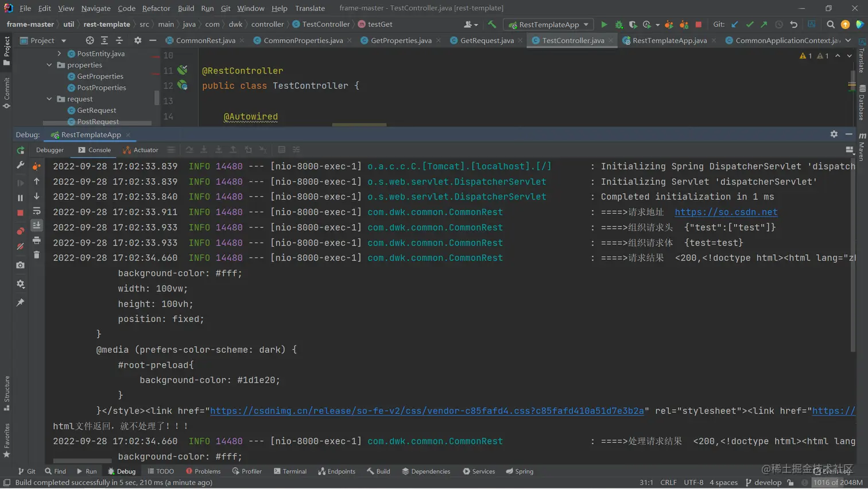Open the https://so.csdn.net link in console

726,212
